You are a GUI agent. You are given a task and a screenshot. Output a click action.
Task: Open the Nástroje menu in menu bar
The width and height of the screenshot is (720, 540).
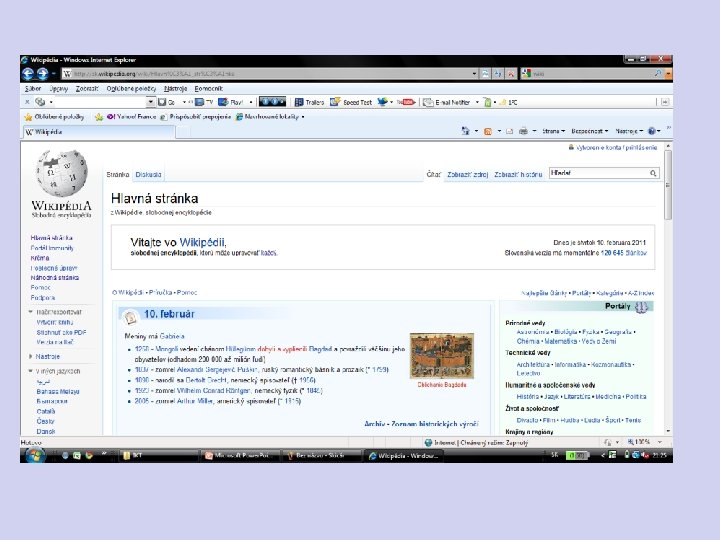pos(175,89)
